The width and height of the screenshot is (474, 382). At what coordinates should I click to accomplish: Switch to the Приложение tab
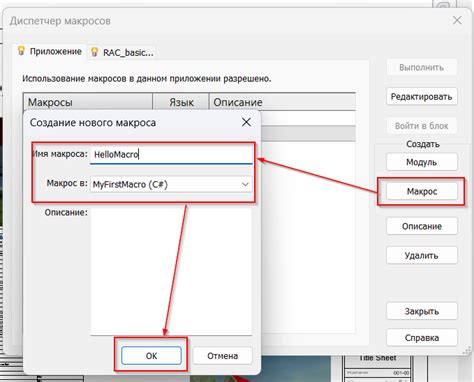(50, 52)
